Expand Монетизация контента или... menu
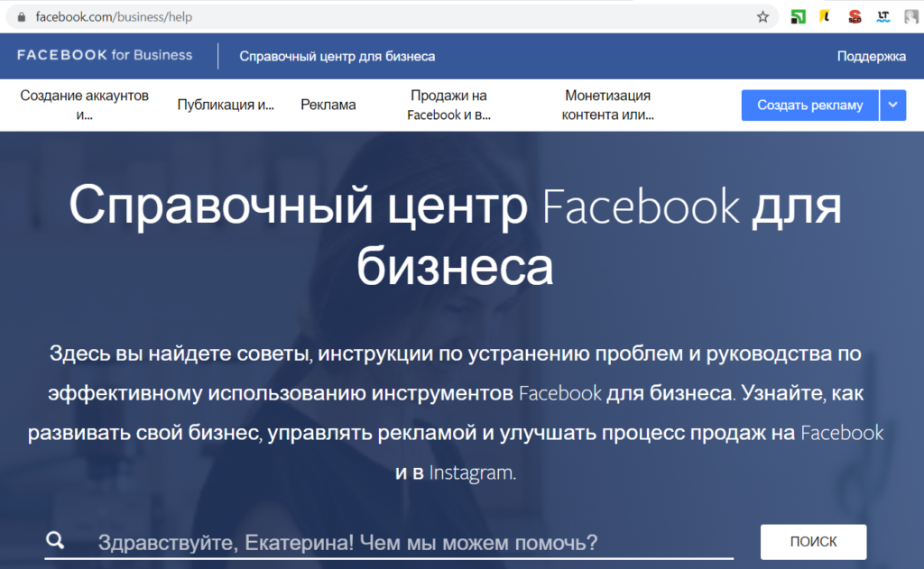Viewport: 924px width, 569px height. pos(607,105)
